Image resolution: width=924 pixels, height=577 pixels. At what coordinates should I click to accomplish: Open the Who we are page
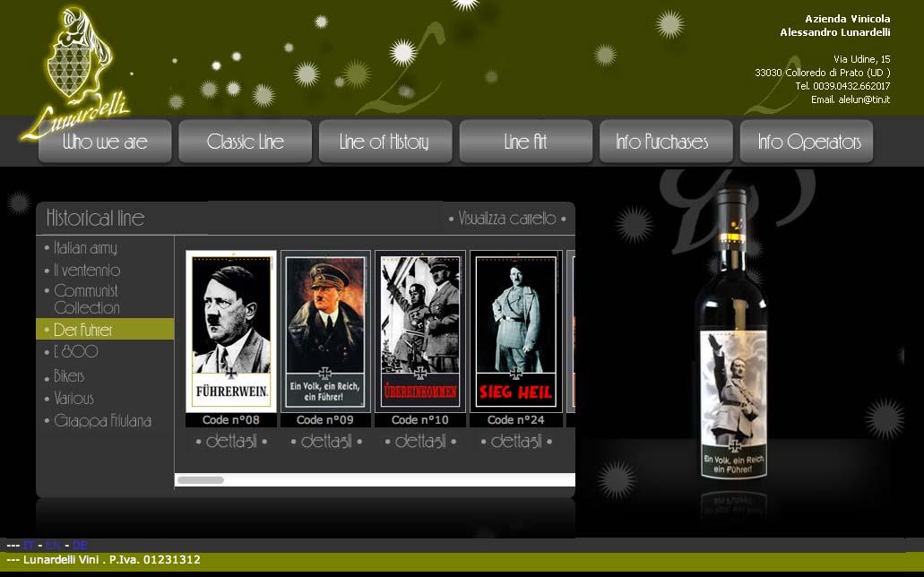point(105,142)
